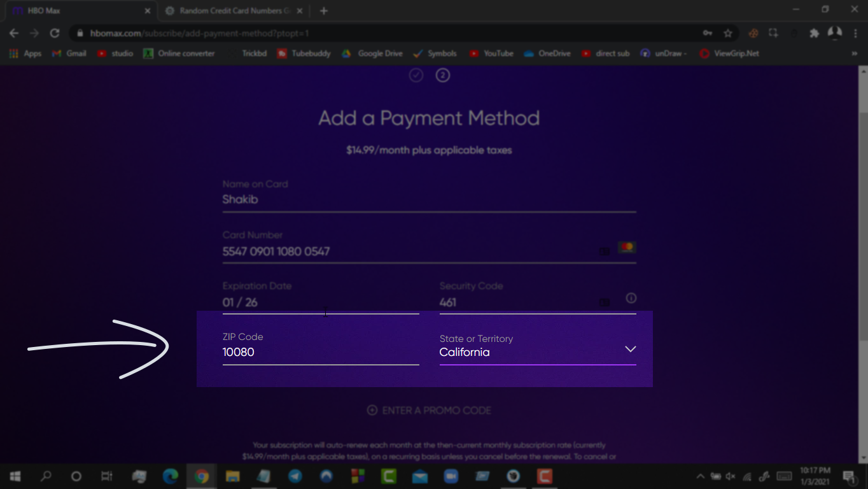Click the Mastercard logo in card field
The width and height of the screenshot is (868, 489).
627,247
